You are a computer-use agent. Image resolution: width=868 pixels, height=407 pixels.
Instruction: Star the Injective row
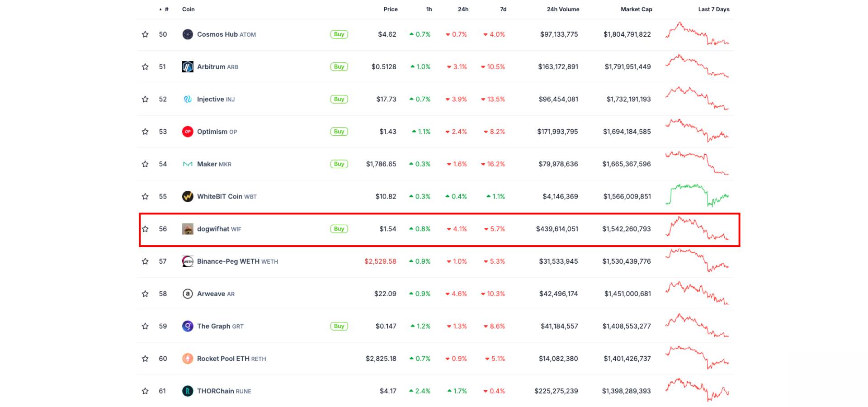(x=145, y=99)
